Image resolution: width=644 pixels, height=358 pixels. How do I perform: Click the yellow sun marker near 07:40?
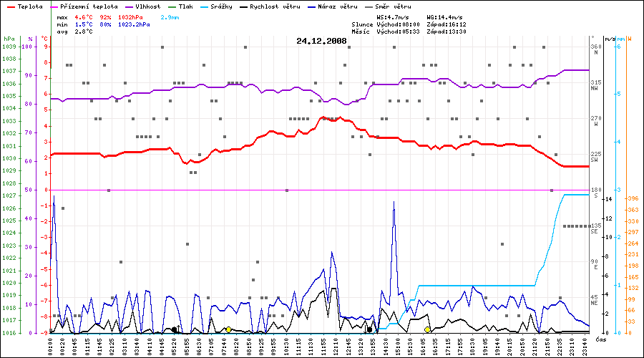tap(228, 329)
